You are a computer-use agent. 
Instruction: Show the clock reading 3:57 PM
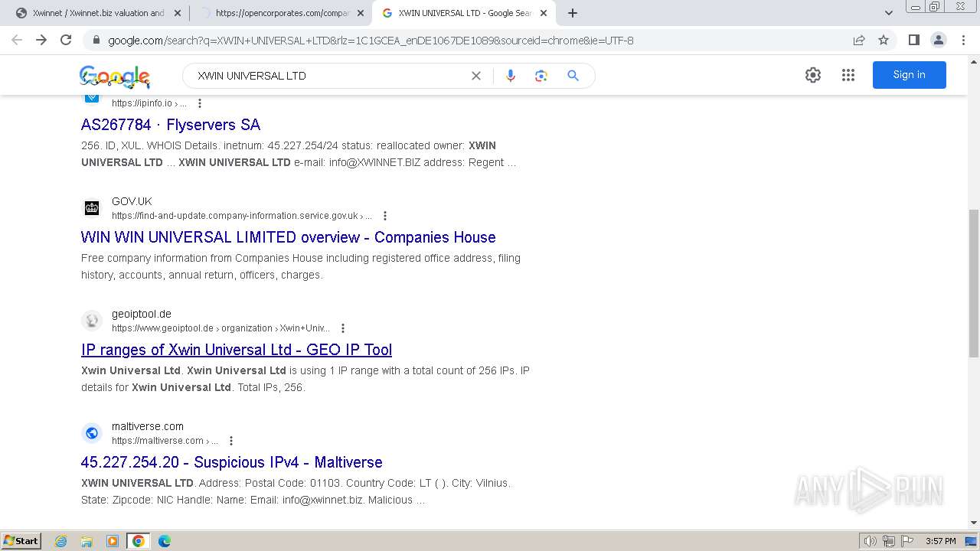click(x=940, y=541)
